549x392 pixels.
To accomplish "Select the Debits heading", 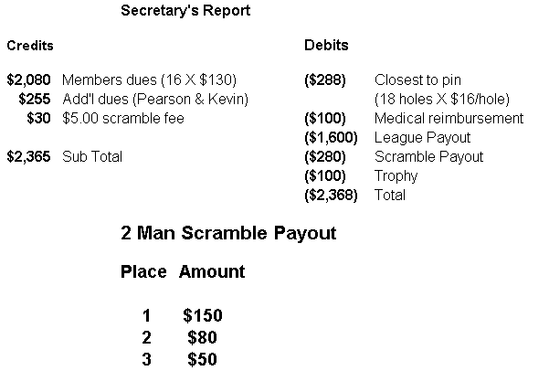I will tap(326, 45).
